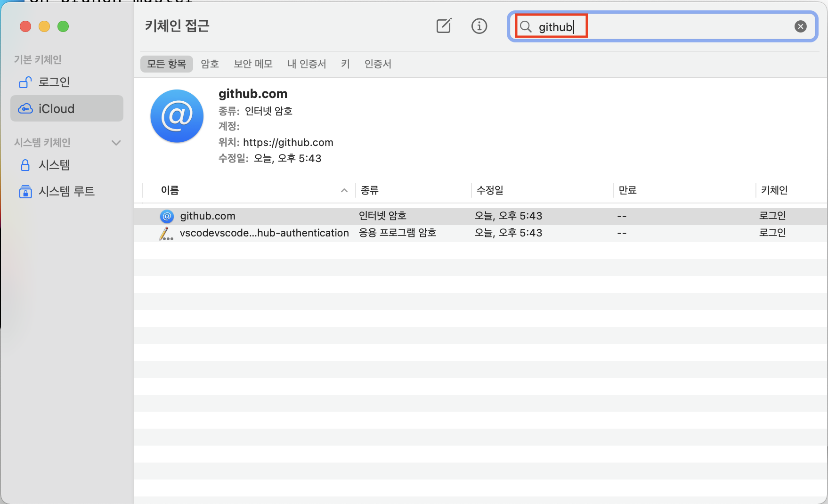Select the 로그인 keychain in sidebar
828x504 pixels.
67,82
